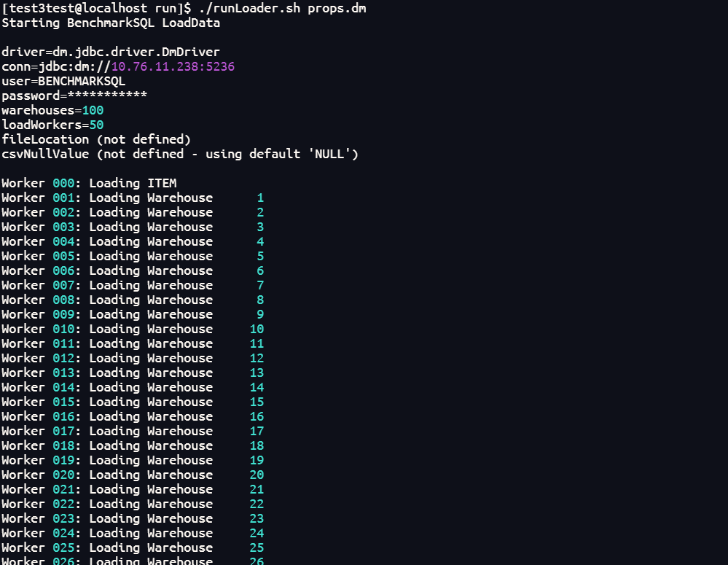Select the 'user=BENCHMARKSQL' line
The height and width of the screenshot is (565, 728).
(x=63, y=82)
